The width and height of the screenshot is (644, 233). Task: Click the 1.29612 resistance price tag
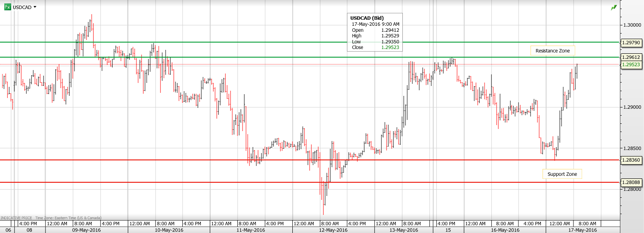click(631, 57)
